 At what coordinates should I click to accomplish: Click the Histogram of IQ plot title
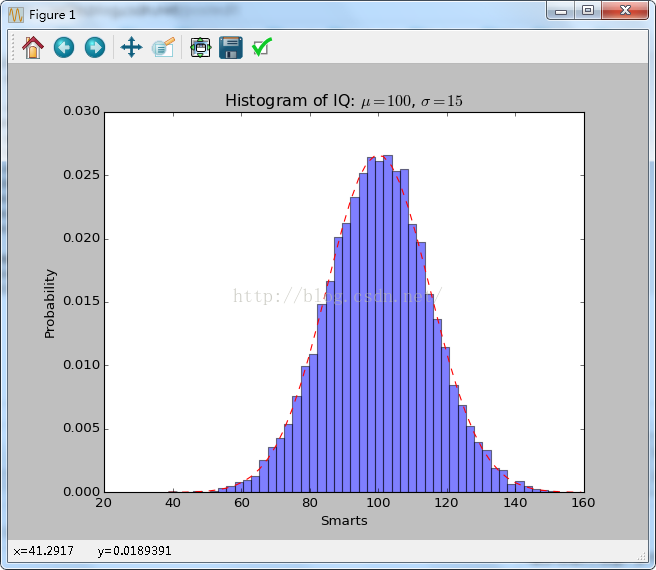[x=344, y=101]
